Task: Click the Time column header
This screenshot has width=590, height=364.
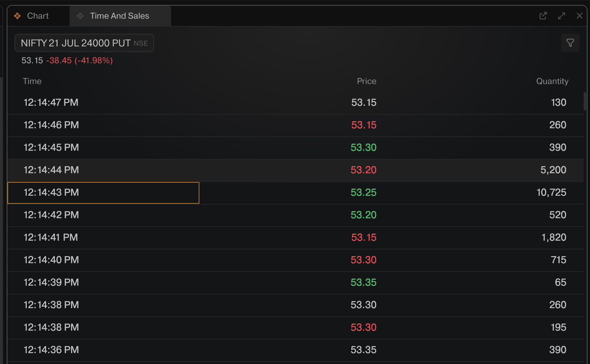Action: click(x=32, y=81)
